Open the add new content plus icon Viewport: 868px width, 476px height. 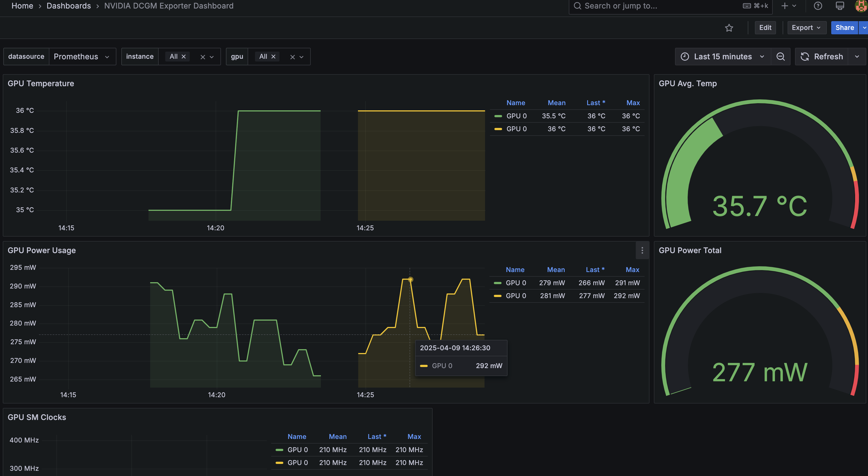click(x=785, y=6)
